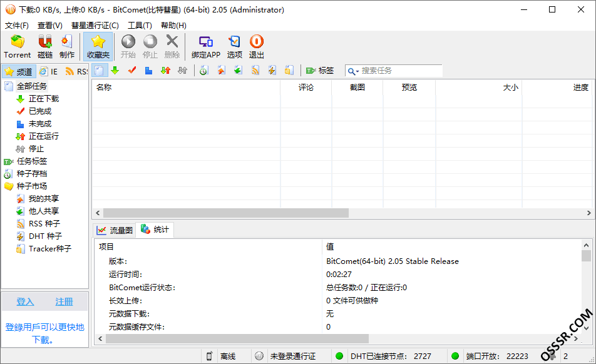Click the search tasks (搜索任务) field
The width and height of the screenshot is (596, 364).
pyautogui.click(x=401, y=71)
